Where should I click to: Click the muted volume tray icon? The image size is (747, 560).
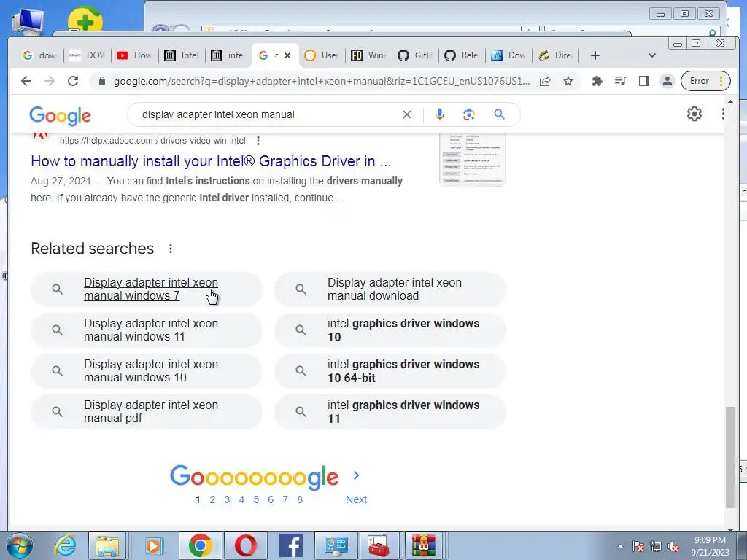[x=673, y=547]
